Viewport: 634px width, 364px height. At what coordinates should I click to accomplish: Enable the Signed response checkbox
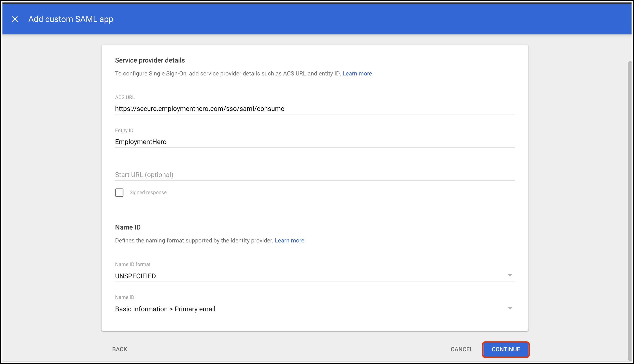point(119,193)
